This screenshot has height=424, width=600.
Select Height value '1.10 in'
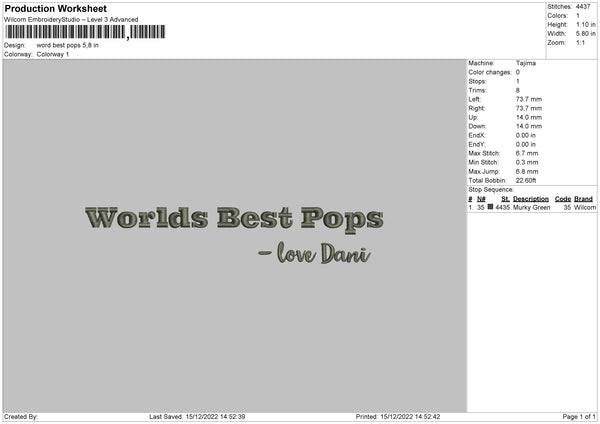pyautogui.click(x=585, y=24)
